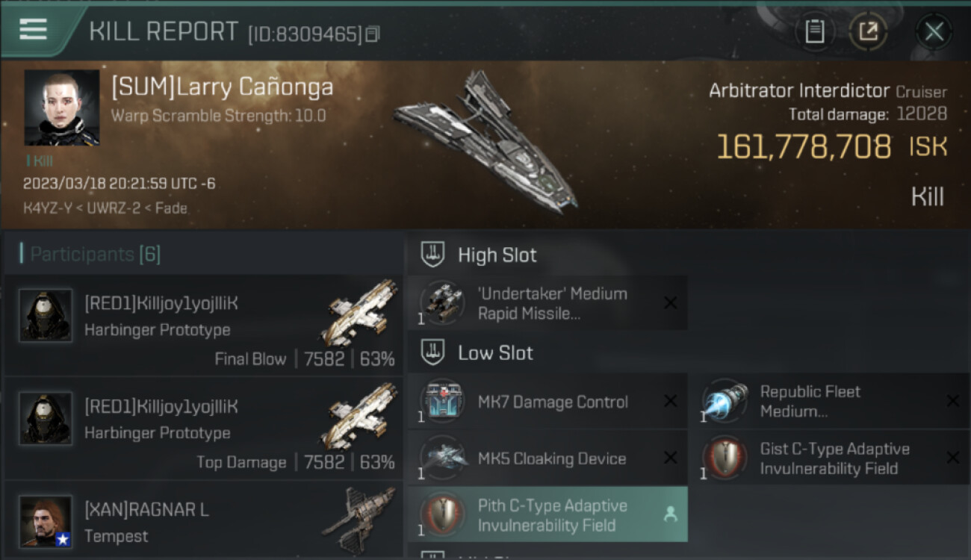The width and height of the screenshot is (971, 560).
Task: View the Arbitrator Interdictor ship image
Action: click(x=486, y=140)
